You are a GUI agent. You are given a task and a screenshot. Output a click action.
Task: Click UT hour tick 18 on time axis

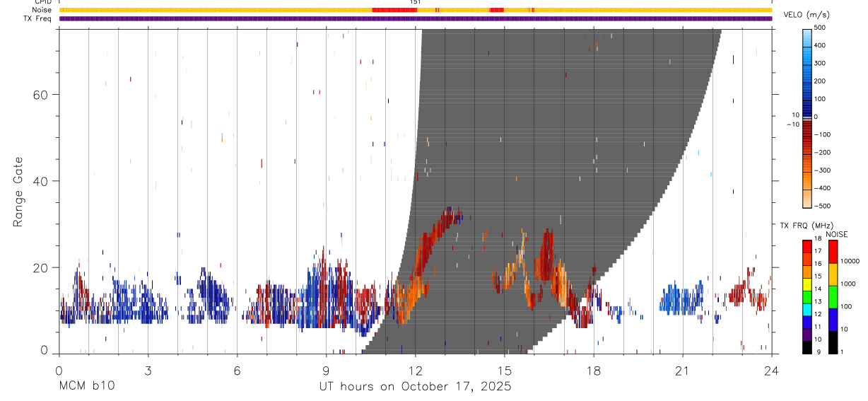click(x=594, y=371)
